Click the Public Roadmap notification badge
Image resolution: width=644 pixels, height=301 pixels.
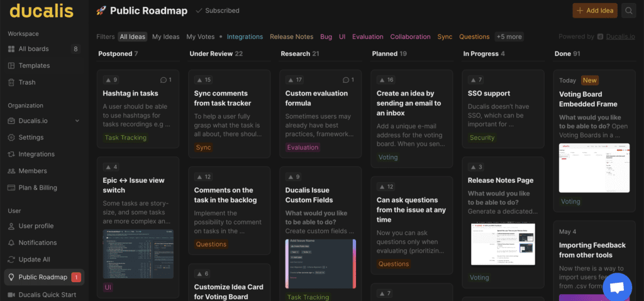click(x=76, y=277)
